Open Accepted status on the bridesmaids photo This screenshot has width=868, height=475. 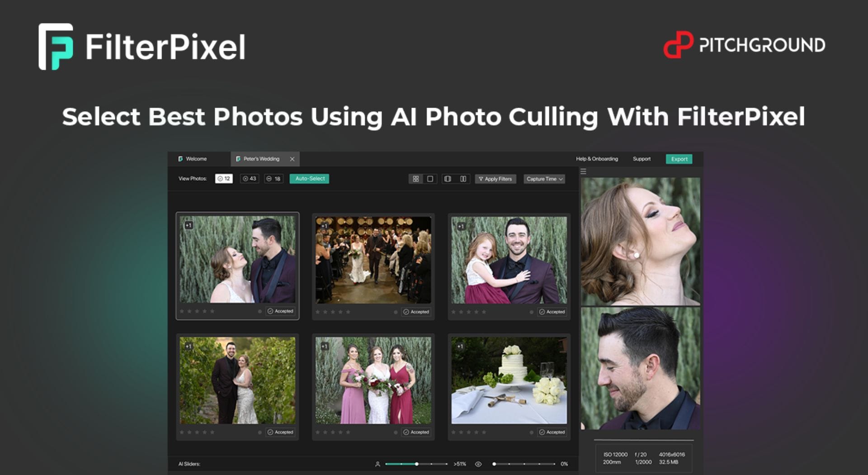click(x=416, y=432)
